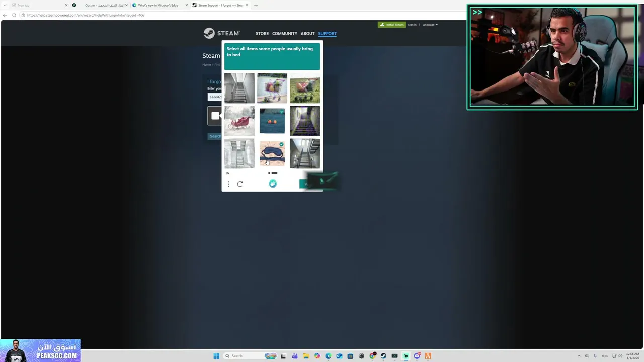The width and height of the screenshot is (644, 362).
Task: Refresh the captcha challenge
Action: click(240, 184)
